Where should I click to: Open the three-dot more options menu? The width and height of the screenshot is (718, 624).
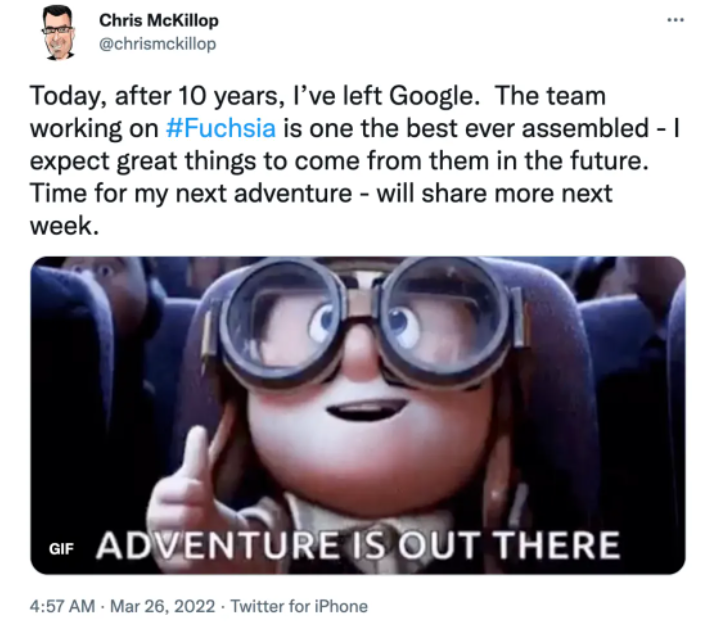pos(675,20)
